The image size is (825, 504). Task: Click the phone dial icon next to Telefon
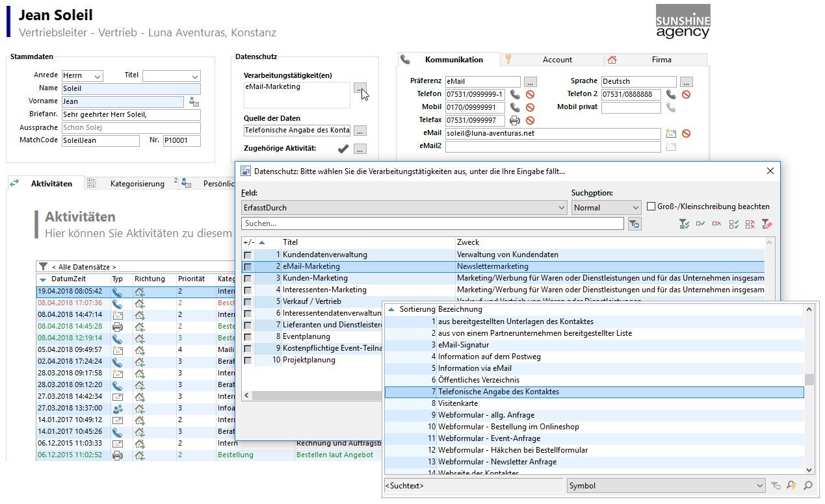(515, 95)
